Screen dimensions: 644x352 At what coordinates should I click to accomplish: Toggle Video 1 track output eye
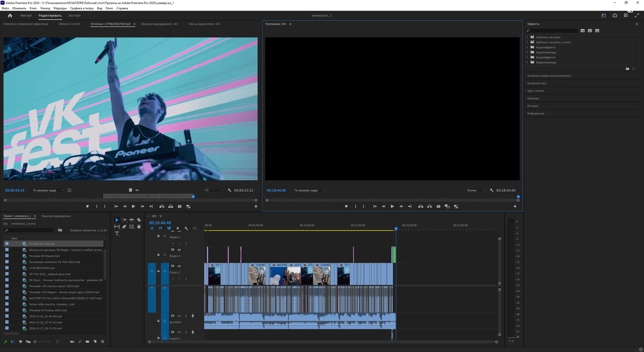[x=179, y=266]
